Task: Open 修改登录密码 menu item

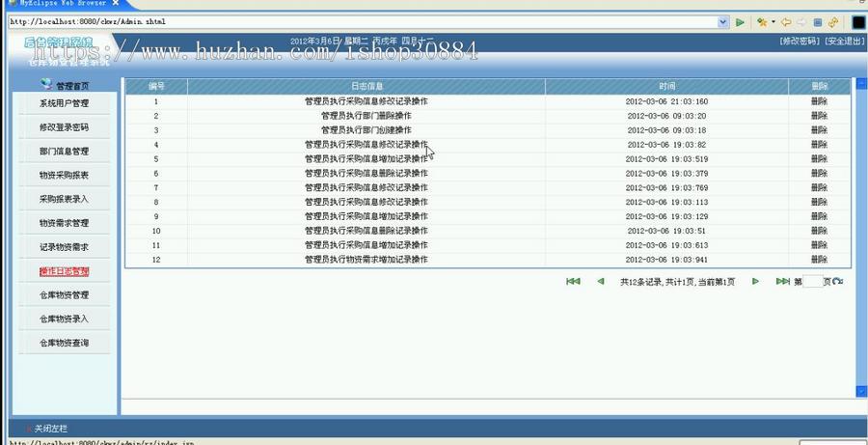Action: (65, 126)
